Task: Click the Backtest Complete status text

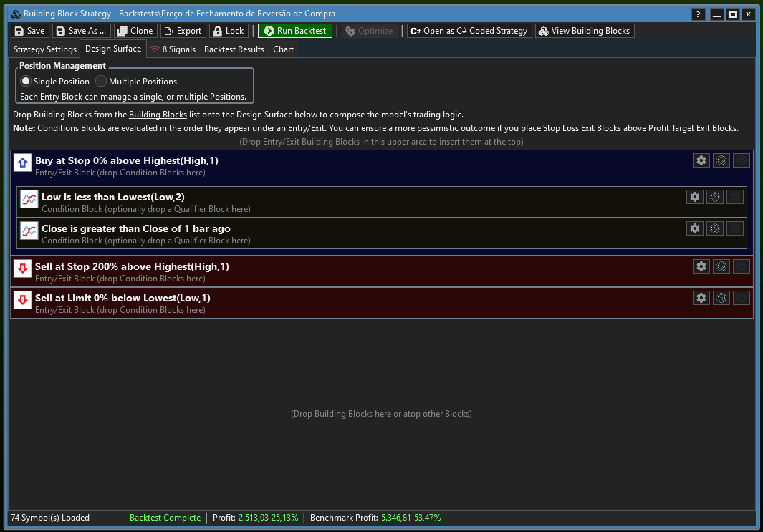Action: [165, 518]
